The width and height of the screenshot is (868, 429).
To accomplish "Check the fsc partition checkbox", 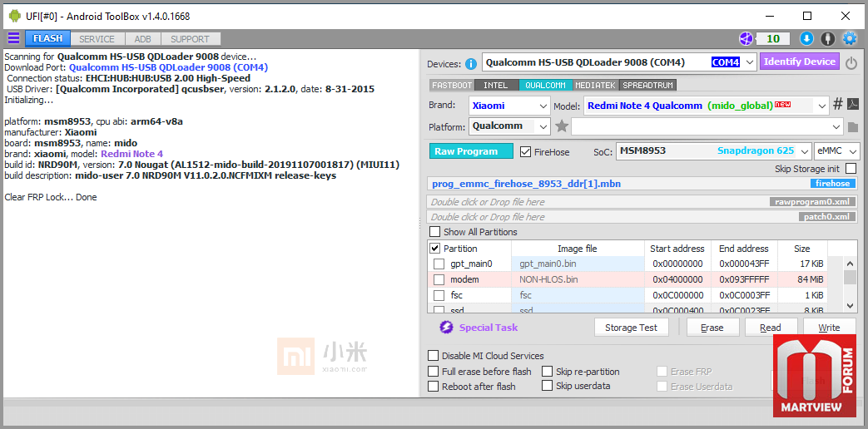I will click(x=439, y=295).
